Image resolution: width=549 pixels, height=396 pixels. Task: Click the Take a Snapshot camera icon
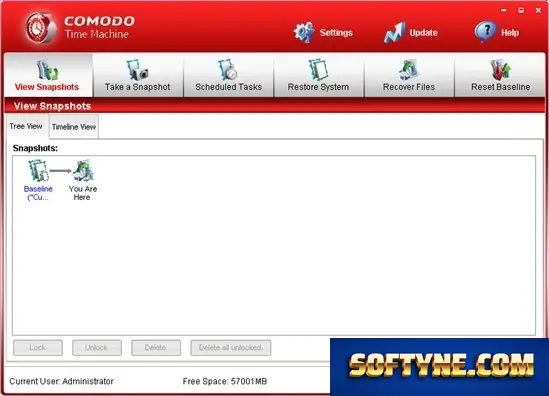pyautogui.click(x=137, y=70)
